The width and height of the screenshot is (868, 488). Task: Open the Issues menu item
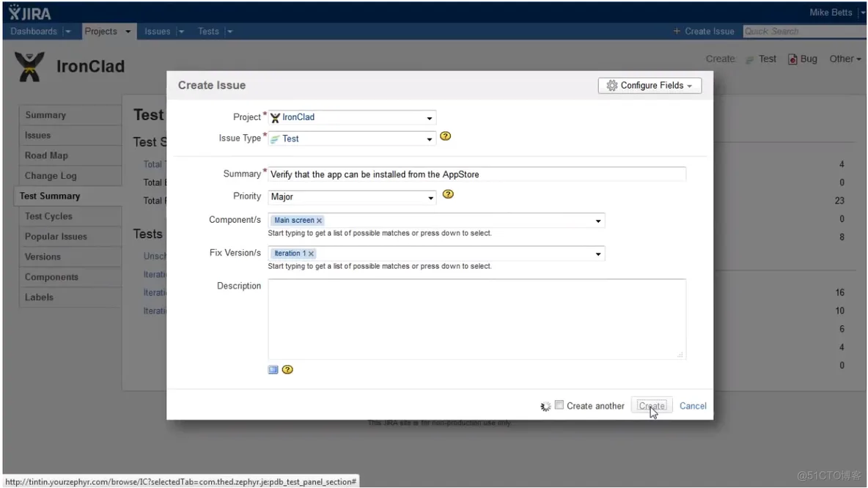click(157, 32)
